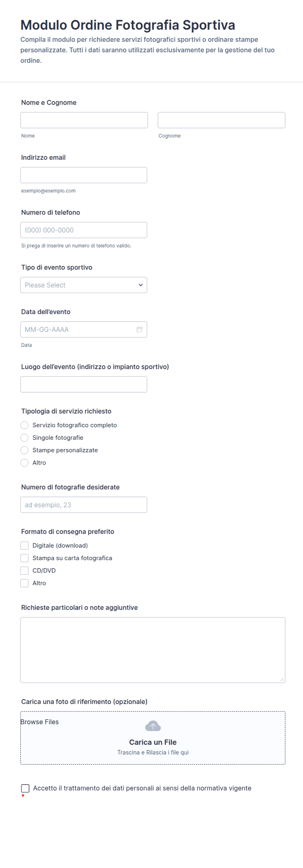Click the Luogo dell'evento input field
The height and width of the screenshot is (868, 303).
84,384
